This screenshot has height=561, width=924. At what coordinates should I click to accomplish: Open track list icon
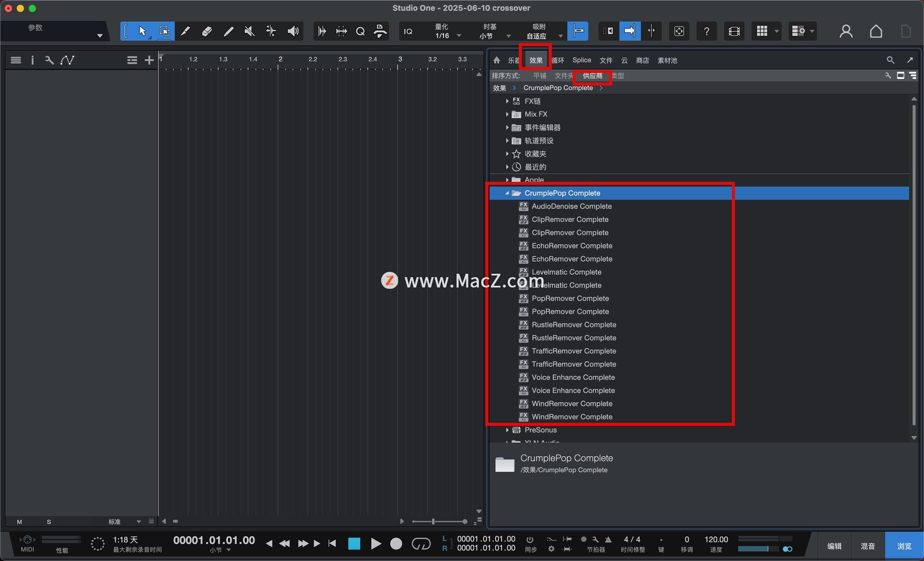(x=16, y=60)
